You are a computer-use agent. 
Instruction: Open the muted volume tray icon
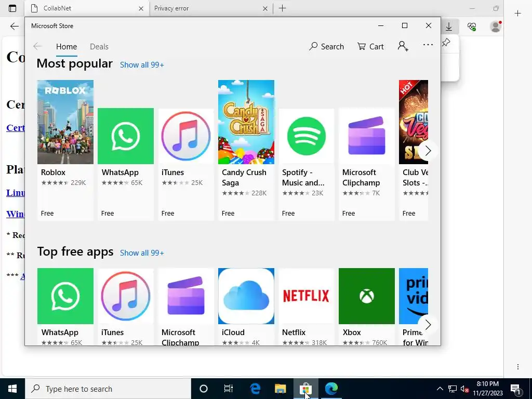(464, 389)
